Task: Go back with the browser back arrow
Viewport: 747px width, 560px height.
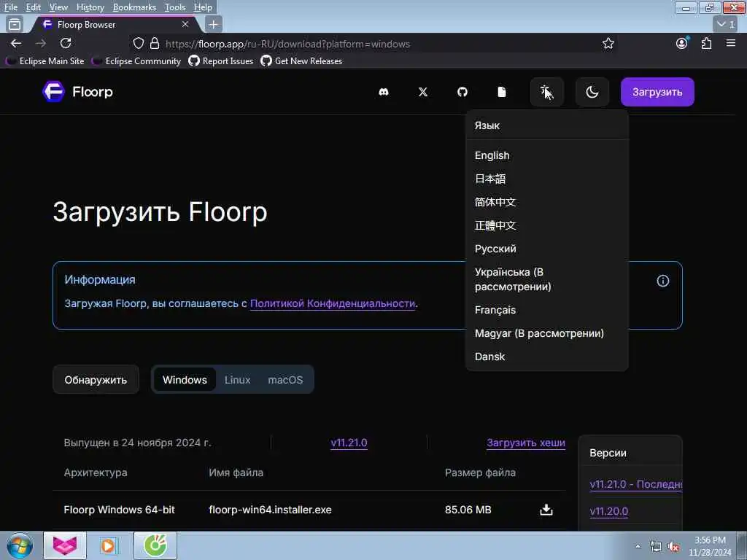Action: point(16,43)
